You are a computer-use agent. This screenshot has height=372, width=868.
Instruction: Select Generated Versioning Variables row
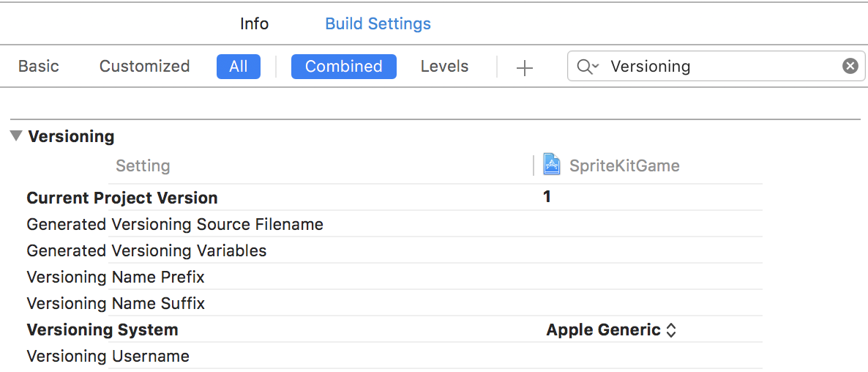pyautogui.click(x=394, y=250)
